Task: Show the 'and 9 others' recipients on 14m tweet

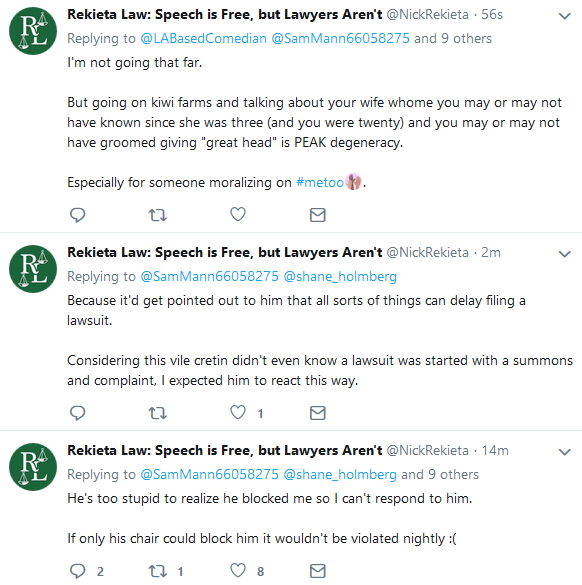Action: 439,474
